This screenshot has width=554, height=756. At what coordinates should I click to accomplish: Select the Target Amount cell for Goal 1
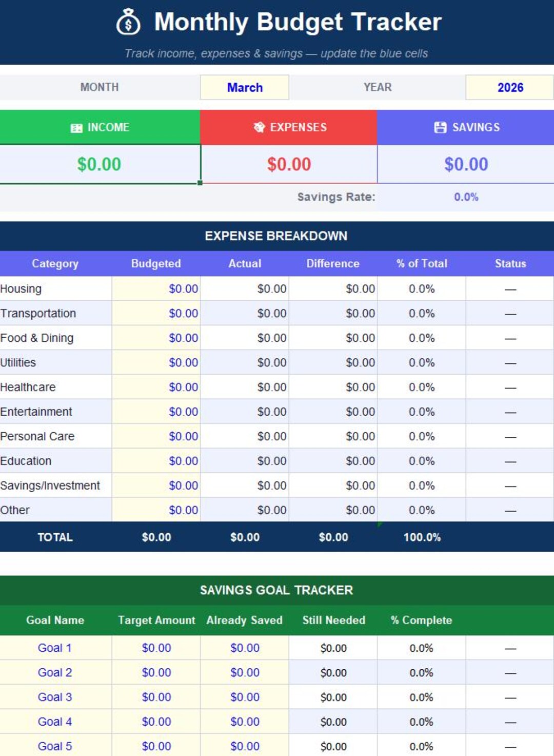point(156,648)
